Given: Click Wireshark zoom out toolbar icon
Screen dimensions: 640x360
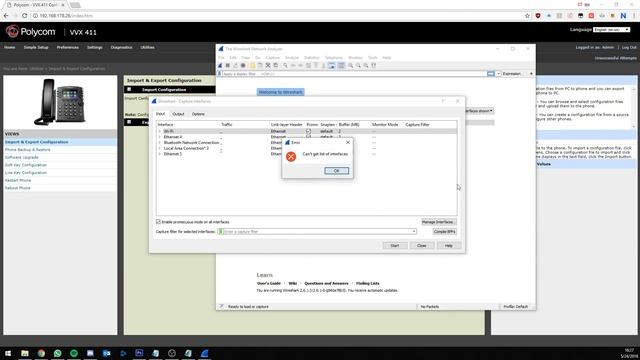Looking at the screenshot, I should tap(358, 65).
